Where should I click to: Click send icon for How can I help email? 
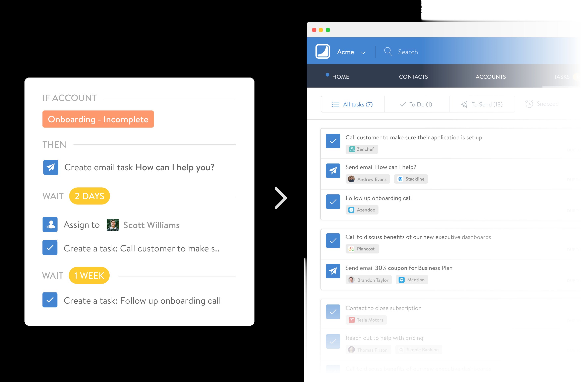tap(333, 171)
